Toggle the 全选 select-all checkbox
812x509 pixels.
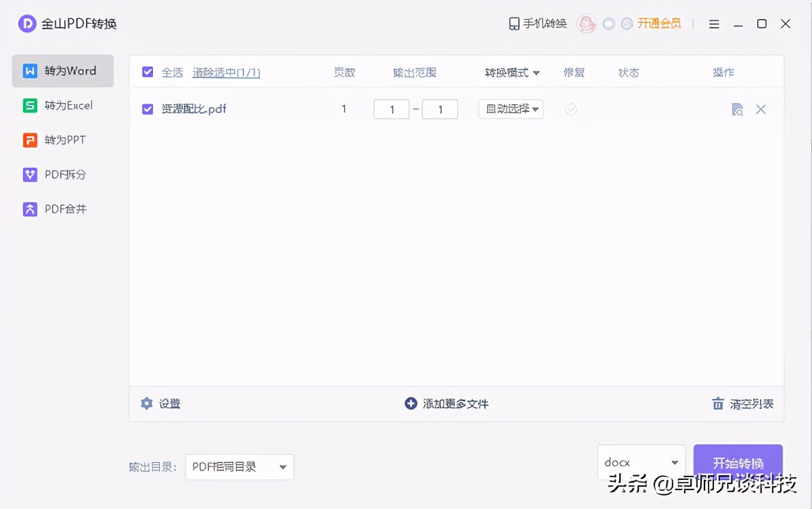coord(148,72)
